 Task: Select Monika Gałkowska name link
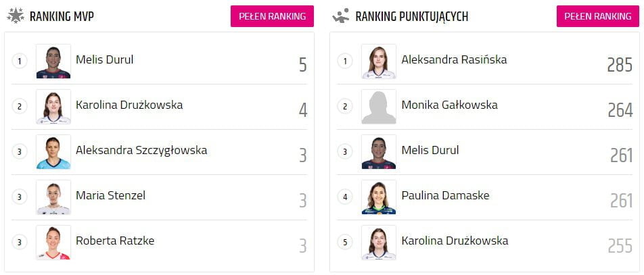pyautogui.click(x=449, y=105)
